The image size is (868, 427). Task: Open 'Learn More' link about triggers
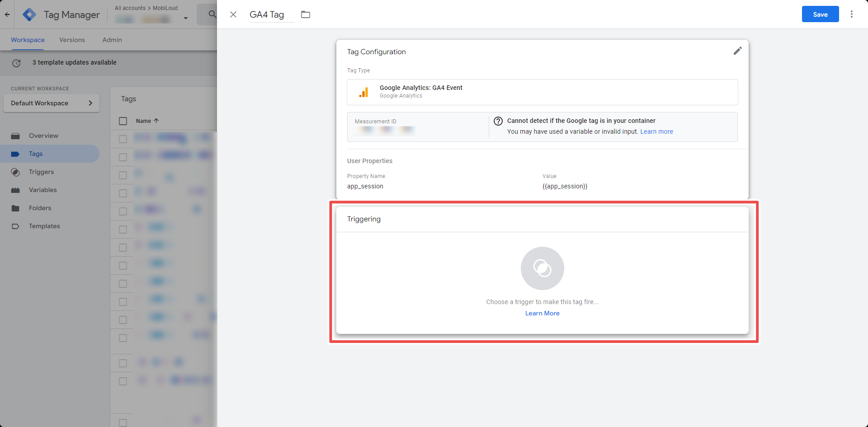(542, 313)
